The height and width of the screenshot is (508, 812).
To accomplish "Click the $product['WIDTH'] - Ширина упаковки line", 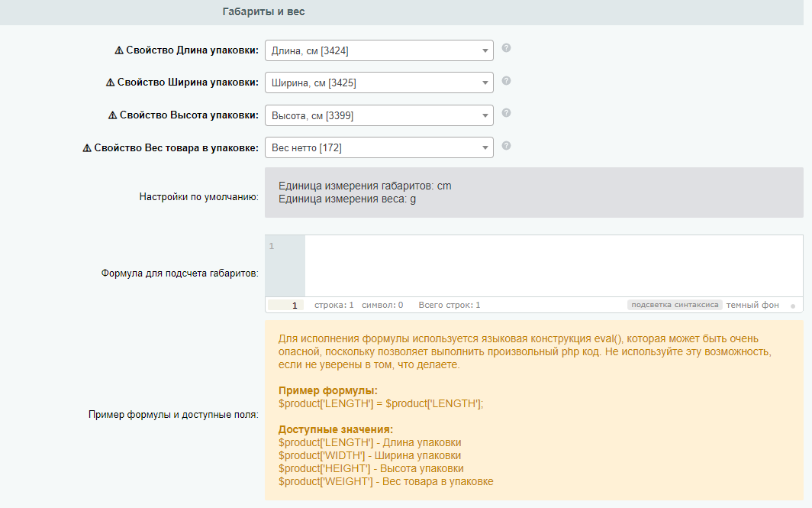I will point(369,455).
